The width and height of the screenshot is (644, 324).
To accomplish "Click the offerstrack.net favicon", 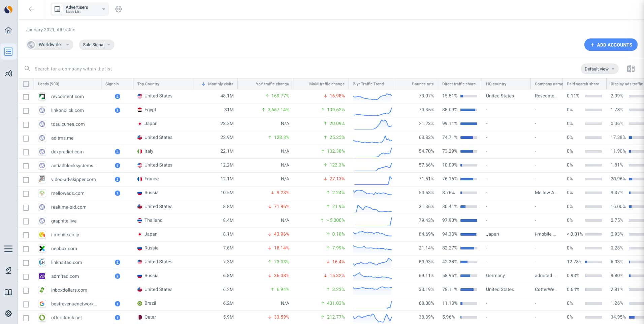I will pyautogui.click(x=42, y=318).
